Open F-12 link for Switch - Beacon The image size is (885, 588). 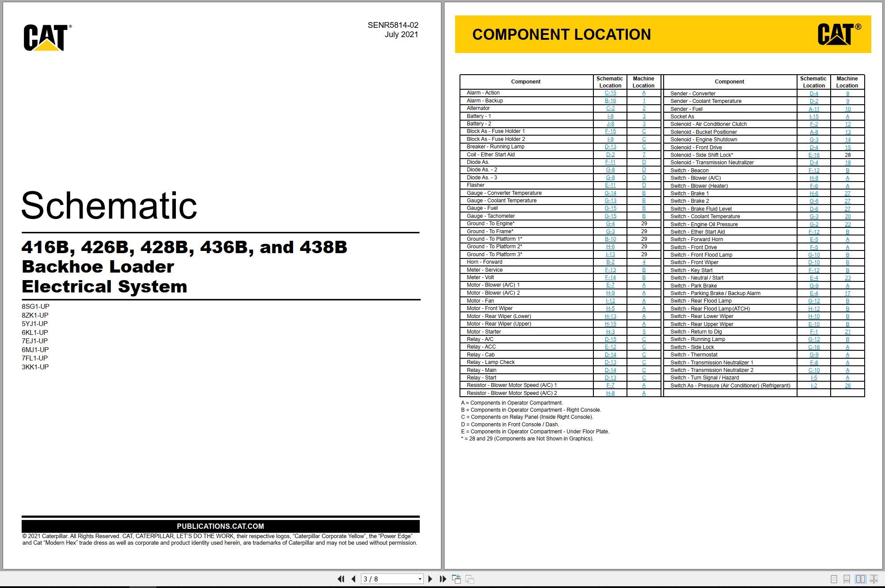pyautogui.click(x=814, y=171)
